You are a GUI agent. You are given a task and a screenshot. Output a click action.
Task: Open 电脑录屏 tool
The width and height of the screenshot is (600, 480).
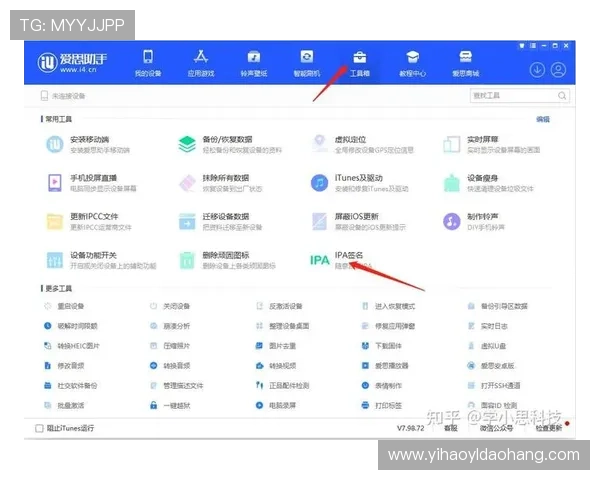[276, 406]
